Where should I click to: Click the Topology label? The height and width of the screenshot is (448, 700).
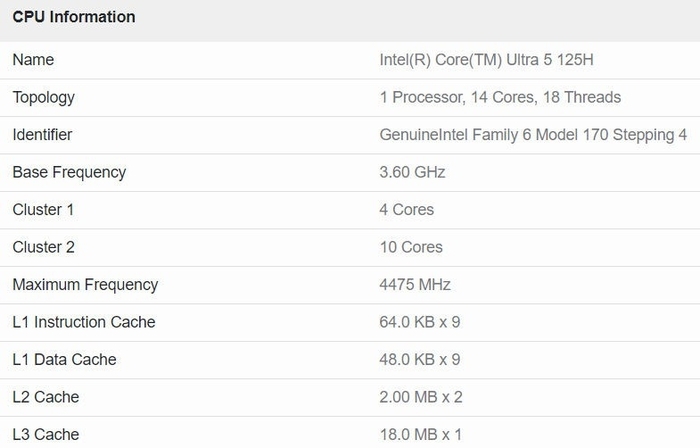pyautogui.click(x=43, y=97)
